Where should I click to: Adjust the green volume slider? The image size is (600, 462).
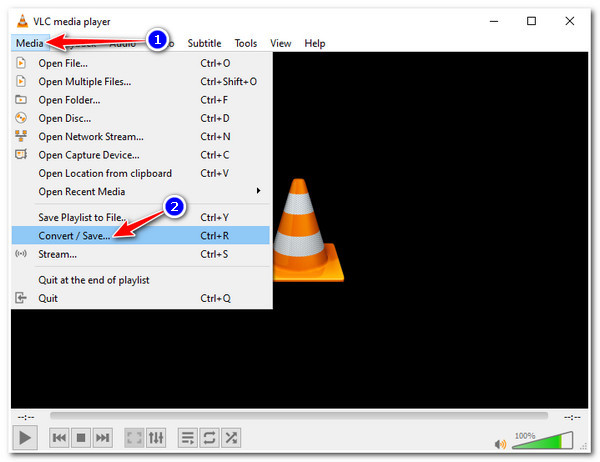tap(542, 441)
